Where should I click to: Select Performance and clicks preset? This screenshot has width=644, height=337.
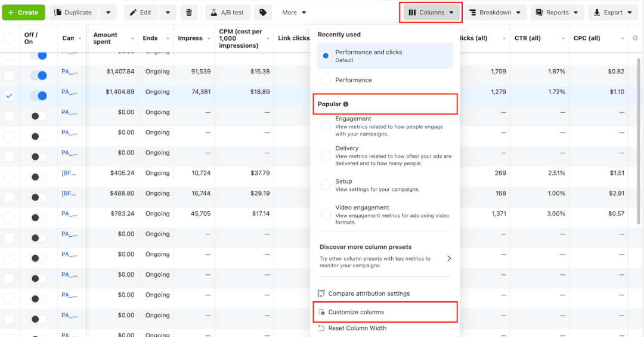point(385,56)
